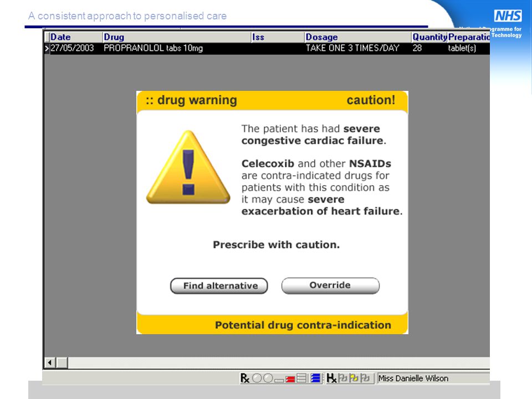532x399 pixels.
Task: Click the left scroll arrow of horizontal scrollbar
Action: coord(50,362)
